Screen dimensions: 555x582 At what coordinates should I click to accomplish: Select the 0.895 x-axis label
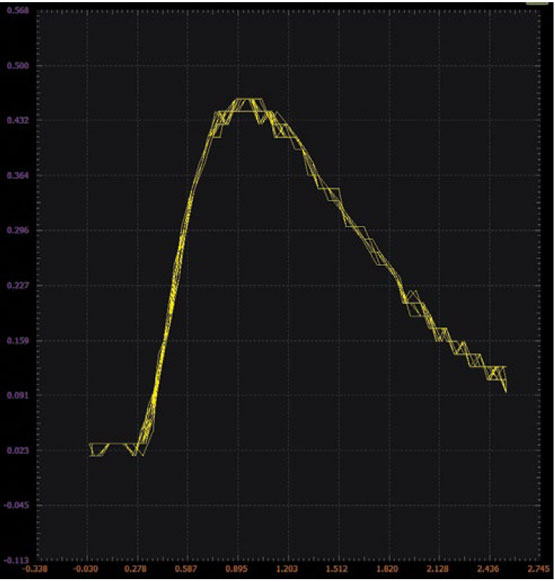[x=237, y=569]
